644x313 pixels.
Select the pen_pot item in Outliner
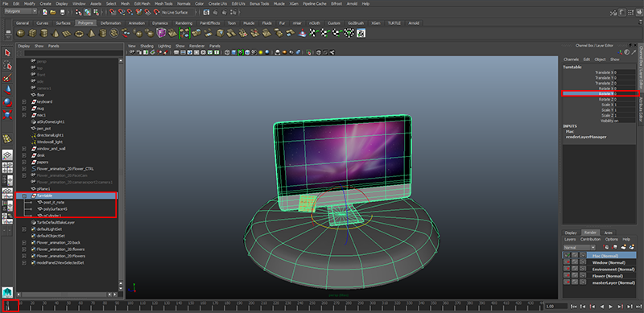pyautogui.click(x=43, y=129)
